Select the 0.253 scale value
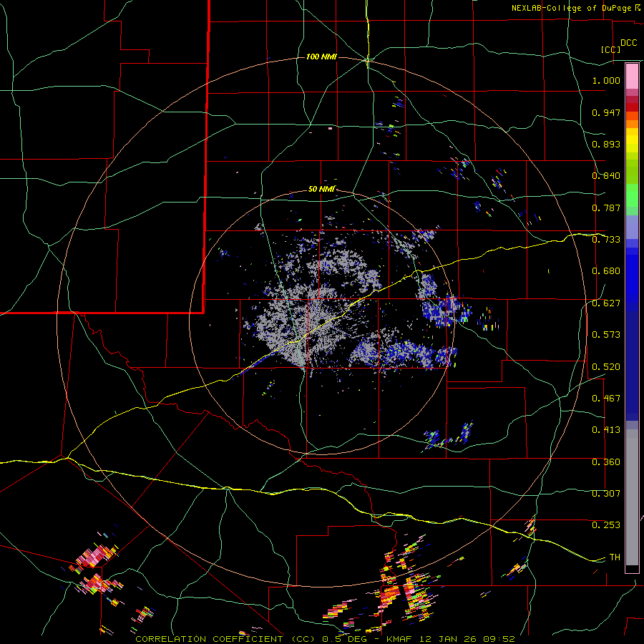 pyautogui.click(x=606, y=525)
